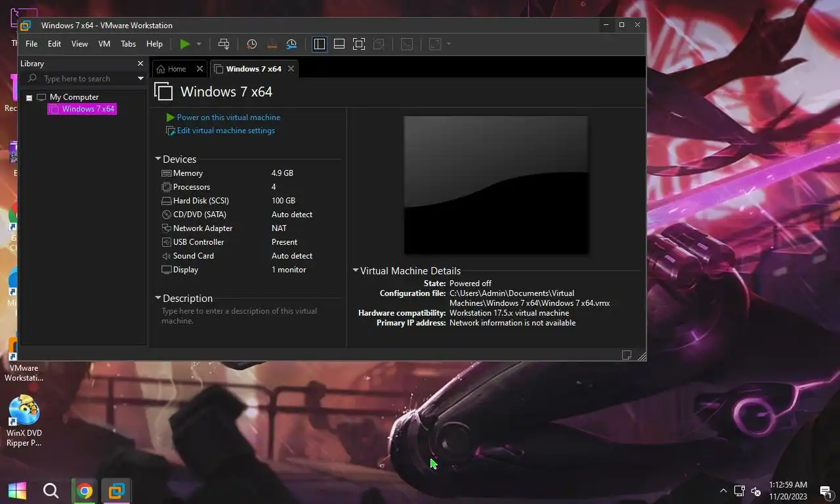Open the Tabs menu

tap(129, 44)
